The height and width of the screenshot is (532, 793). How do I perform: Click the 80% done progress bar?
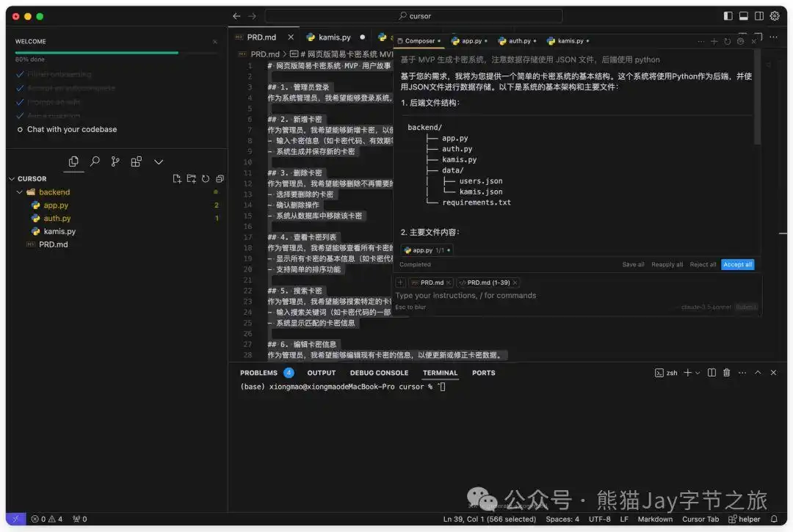tap(95, 53)
